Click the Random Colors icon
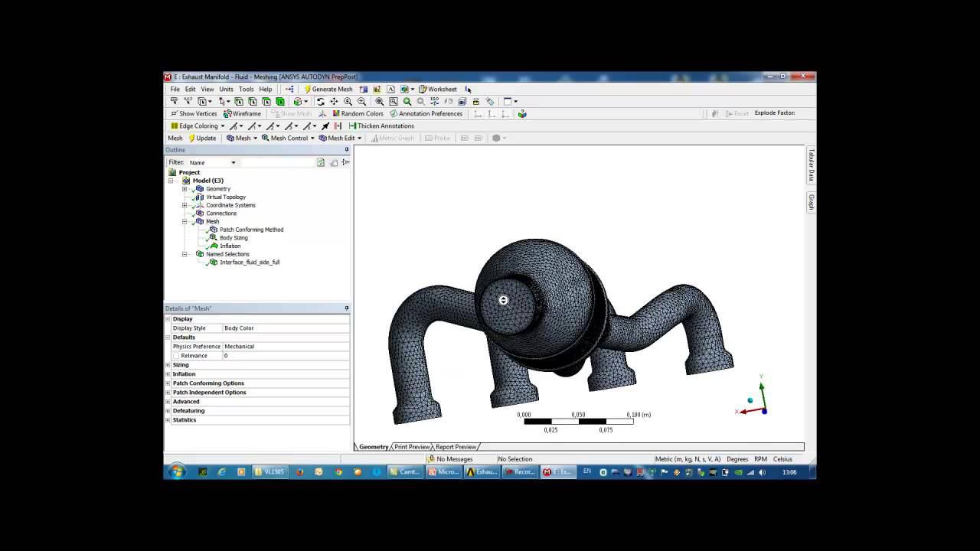980x551 pixels. [x=336, y=113]
